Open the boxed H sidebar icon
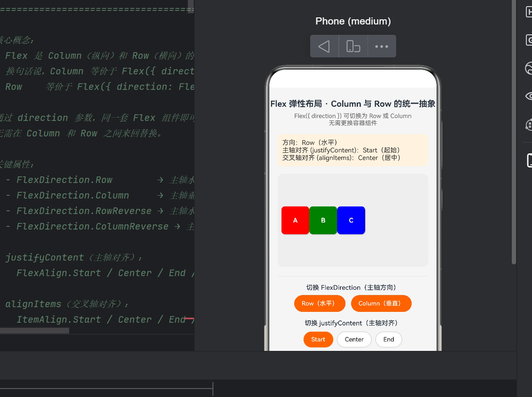 [529, 12]
